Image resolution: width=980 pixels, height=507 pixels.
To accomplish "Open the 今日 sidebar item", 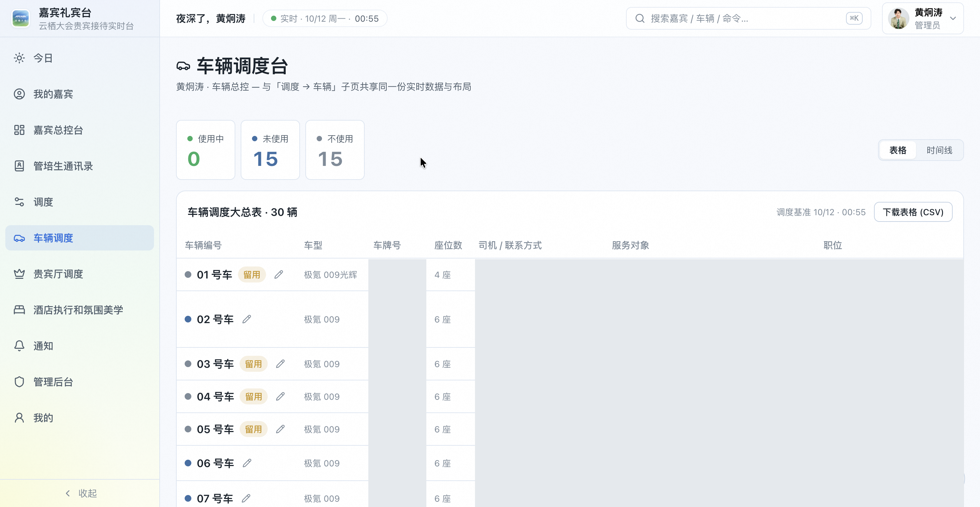I will [80, 58].
